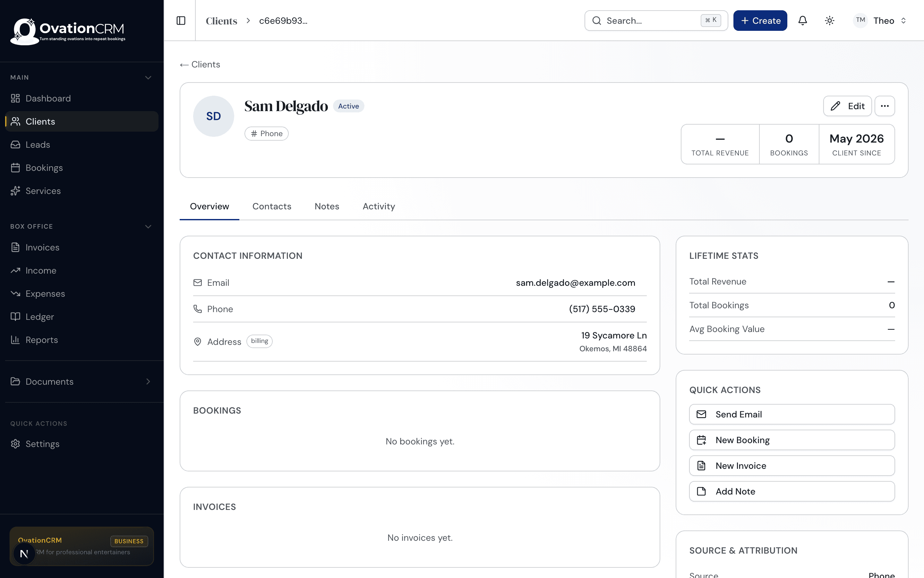Open Services in the sidebar
924x578 pixels.
(x=82, y=191)
